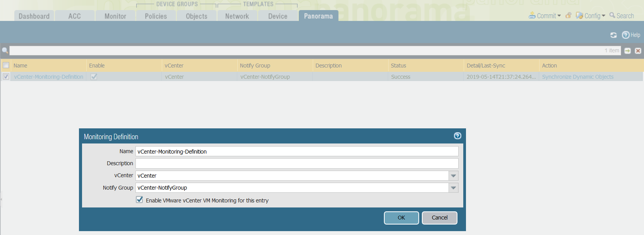This screenshot has width=644, height=235.
Task: Switch to the ACC tab
Action: point(75,16)
